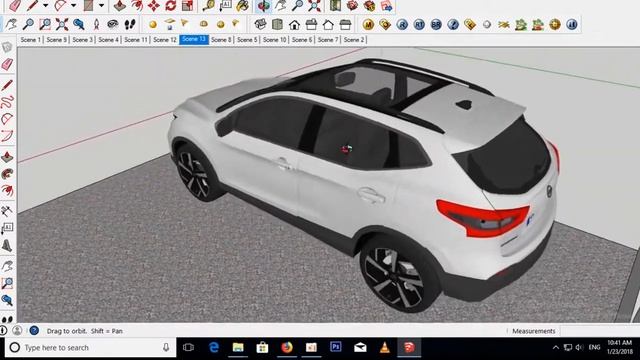Screen dimensions: 640x360
Task: Click the highlighted Orbit tool
Action: [x=264, y=5]
